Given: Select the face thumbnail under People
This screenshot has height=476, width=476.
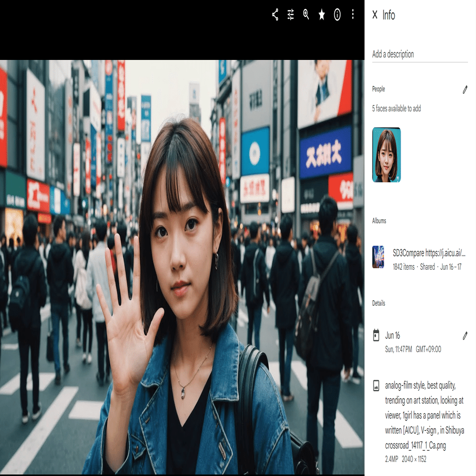Looking at the screenshot, I should (x=387, y=155).
